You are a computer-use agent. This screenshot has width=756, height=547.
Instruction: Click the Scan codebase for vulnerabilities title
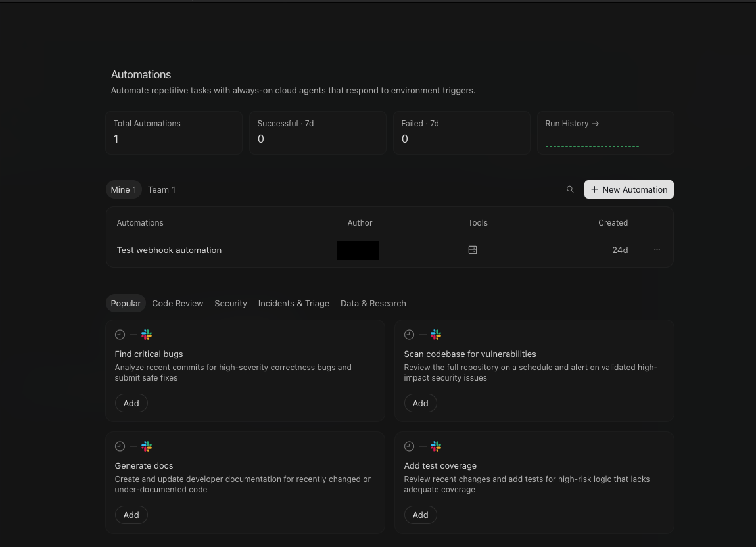(470, 354)
